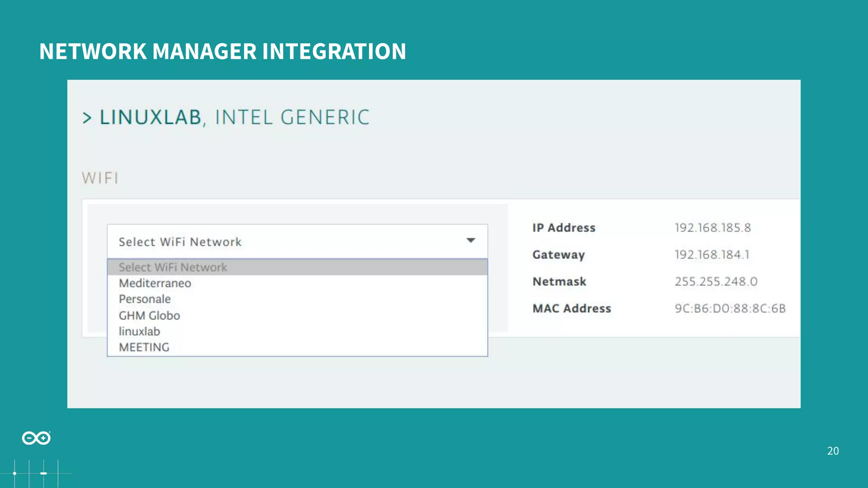Click the INTEL GENERIC board label
This screenshot has width=868, height=488.
292,117
